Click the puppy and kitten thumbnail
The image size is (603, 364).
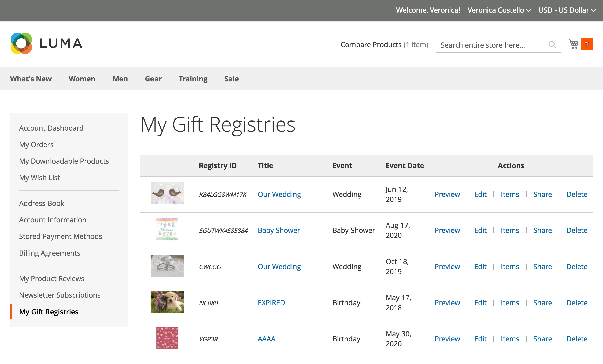(x=167, y=302)
